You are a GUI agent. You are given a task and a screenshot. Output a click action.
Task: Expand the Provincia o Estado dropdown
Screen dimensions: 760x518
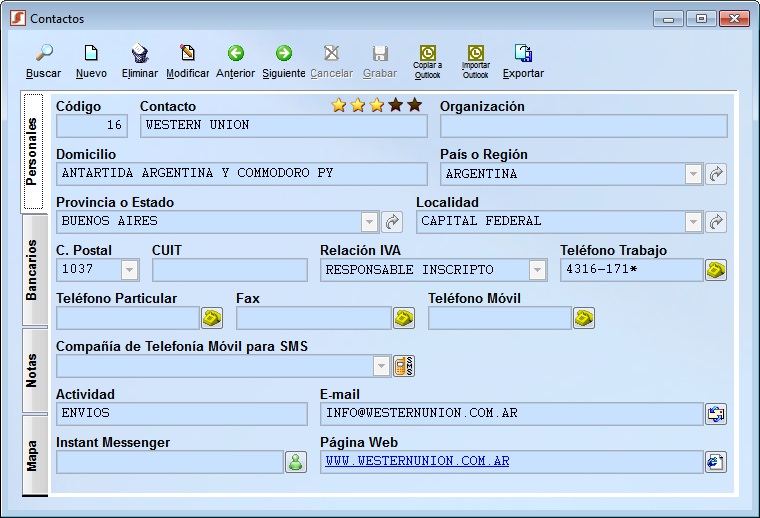pos(369,222)
